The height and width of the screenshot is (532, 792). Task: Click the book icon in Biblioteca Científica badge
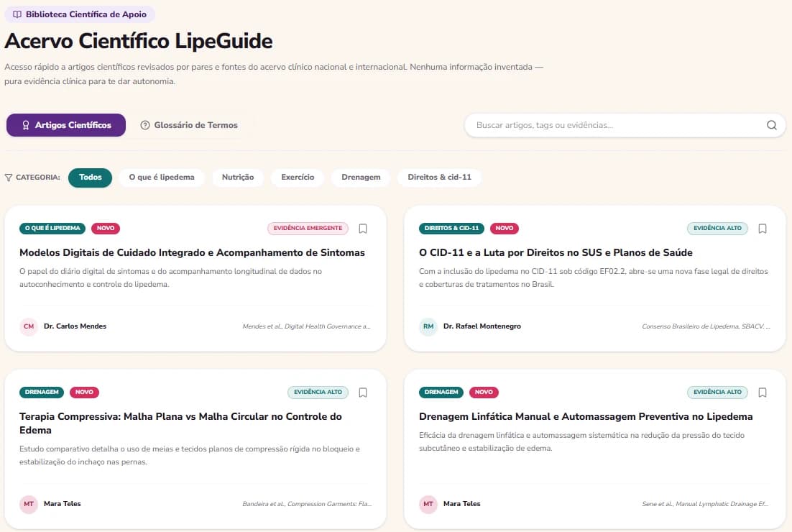(17, 14)
